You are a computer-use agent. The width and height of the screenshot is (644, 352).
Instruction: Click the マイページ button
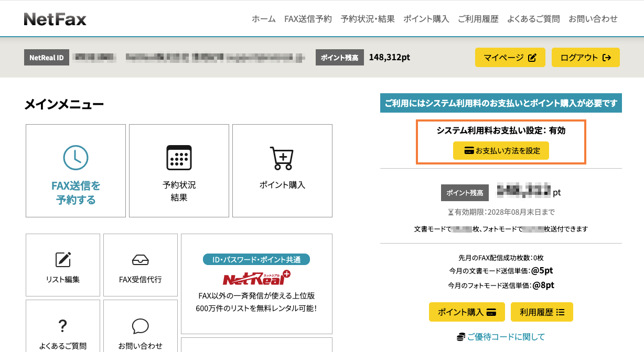pos(510,58)
